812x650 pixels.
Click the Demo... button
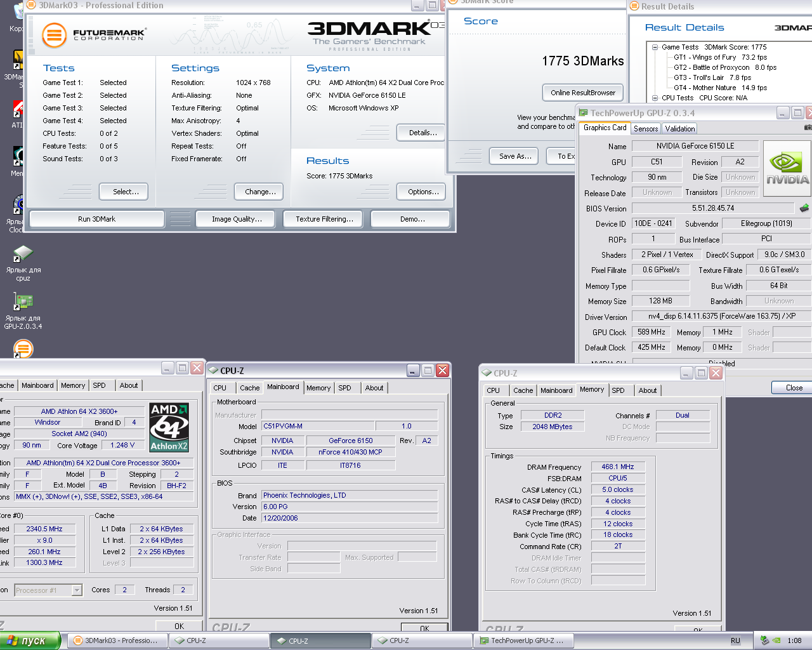click(411, 219)
